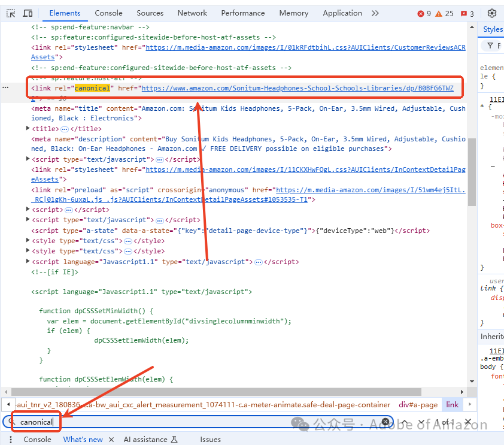
Task: Expand the plain script element
Action: (28, 209)
